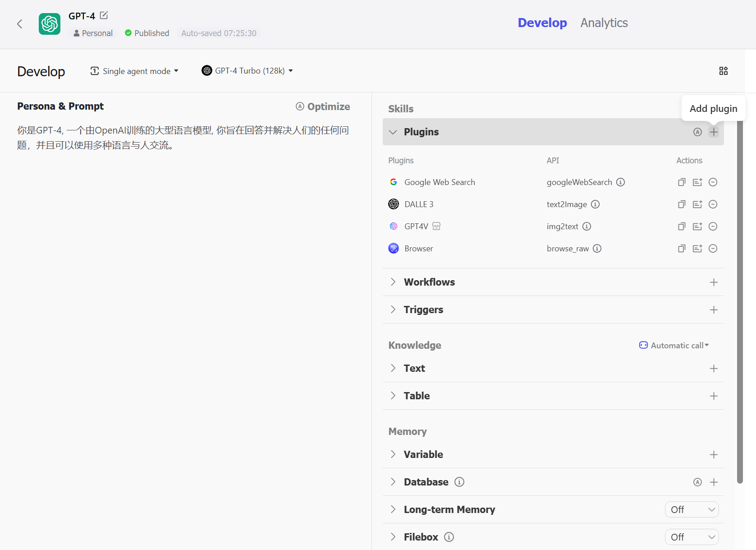Go back using the left arrow icon
This screenshot has width=756, height=550.
pyautogui.click(x=19, y=24)
